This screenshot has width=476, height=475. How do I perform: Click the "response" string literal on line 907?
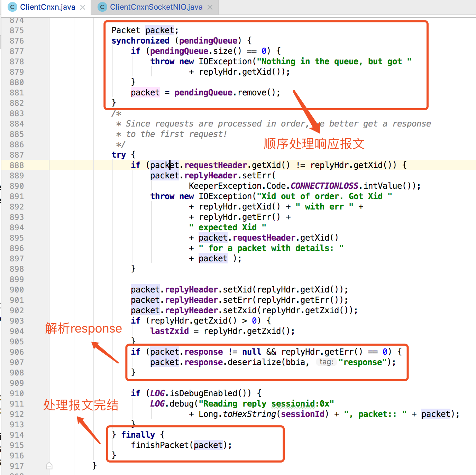pyautogui.click(x=363, y=362)
